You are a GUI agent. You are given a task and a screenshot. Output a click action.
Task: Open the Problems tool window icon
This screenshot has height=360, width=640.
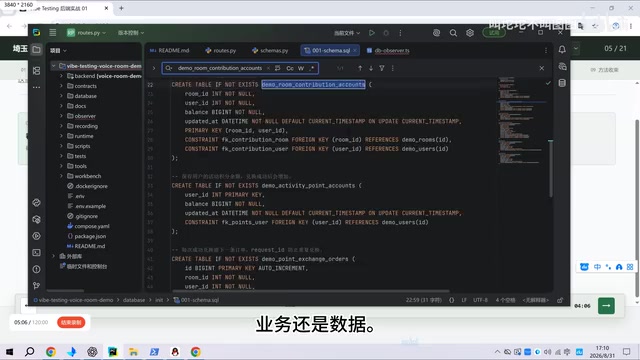(x=36, y=269)
